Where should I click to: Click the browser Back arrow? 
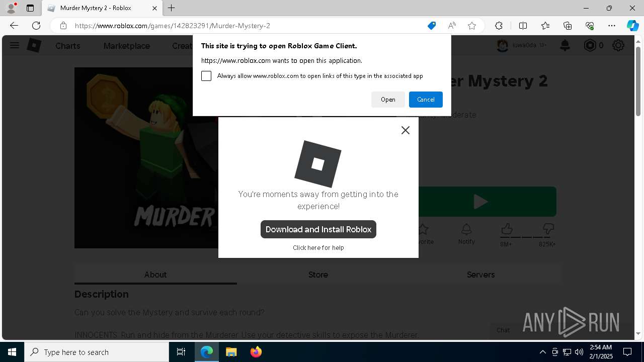point(14,26)
